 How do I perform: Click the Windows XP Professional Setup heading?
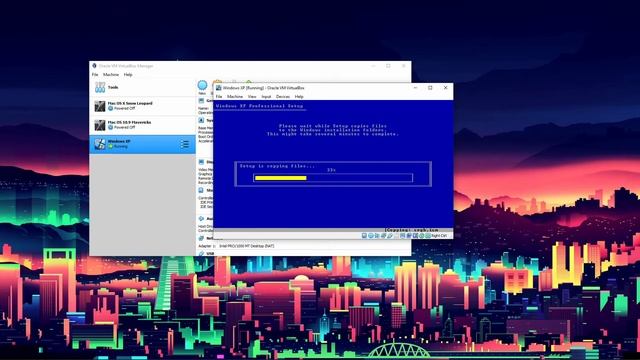(260, 106)
